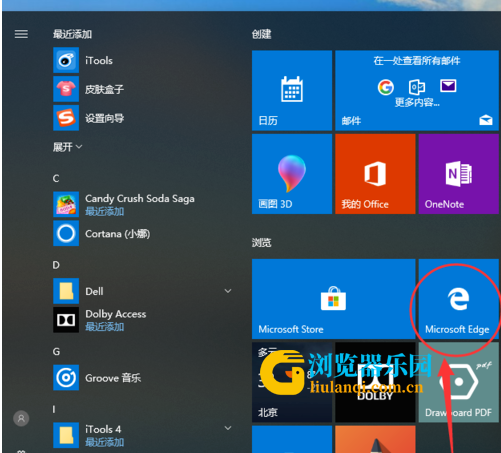Image resolution: width=501 pixels, height=453 pixels.
Task: Open the 北京 weather tile
Action: (x=292, y=382)
